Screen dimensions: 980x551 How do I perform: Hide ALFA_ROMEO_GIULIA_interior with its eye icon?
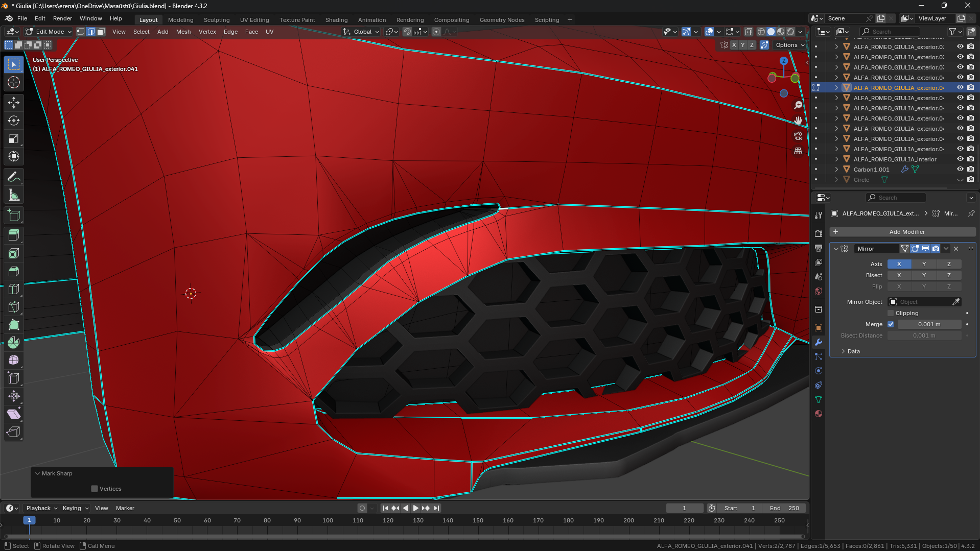[960, 159]
